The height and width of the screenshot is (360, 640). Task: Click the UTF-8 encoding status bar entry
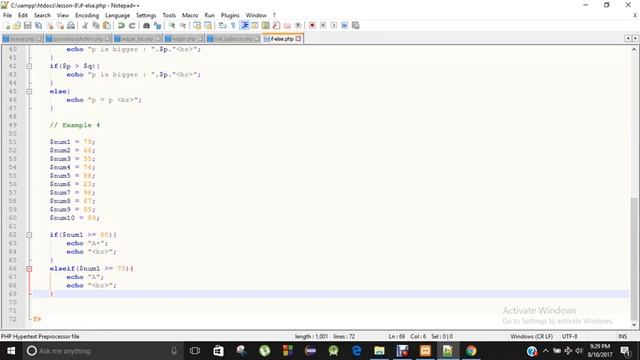[569, 336]
